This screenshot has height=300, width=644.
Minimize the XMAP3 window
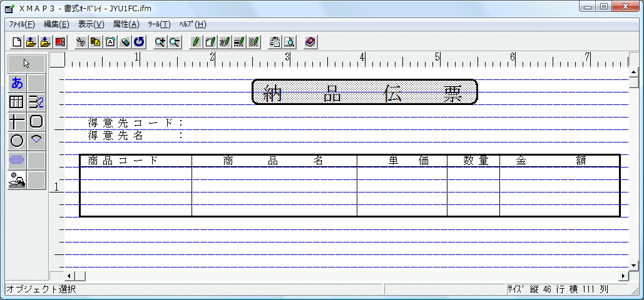point(589,7)
